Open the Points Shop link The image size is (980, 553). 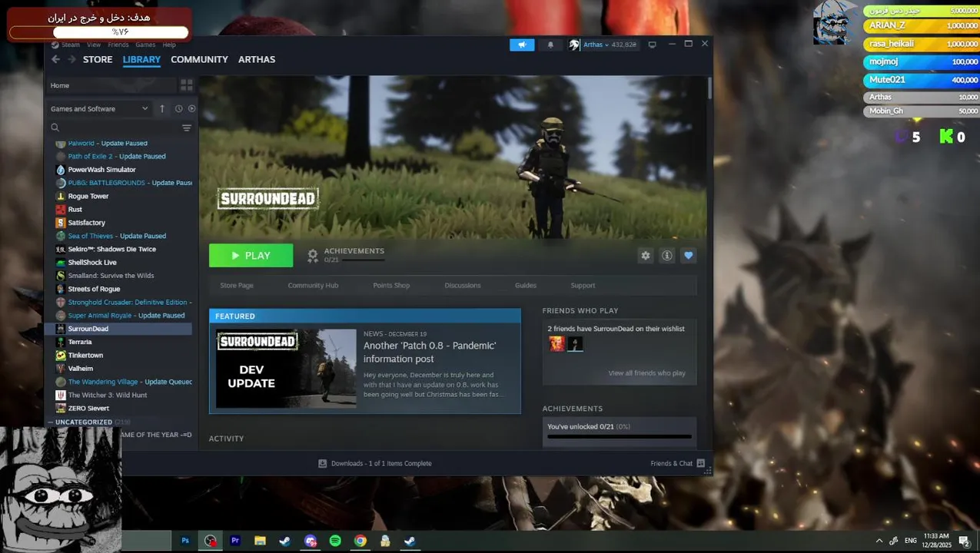point(391,285)
